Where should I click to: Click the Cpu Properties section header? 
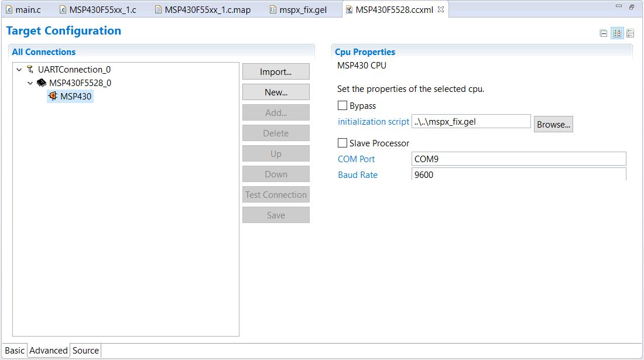pyautogui.click(x=365, y=52)
